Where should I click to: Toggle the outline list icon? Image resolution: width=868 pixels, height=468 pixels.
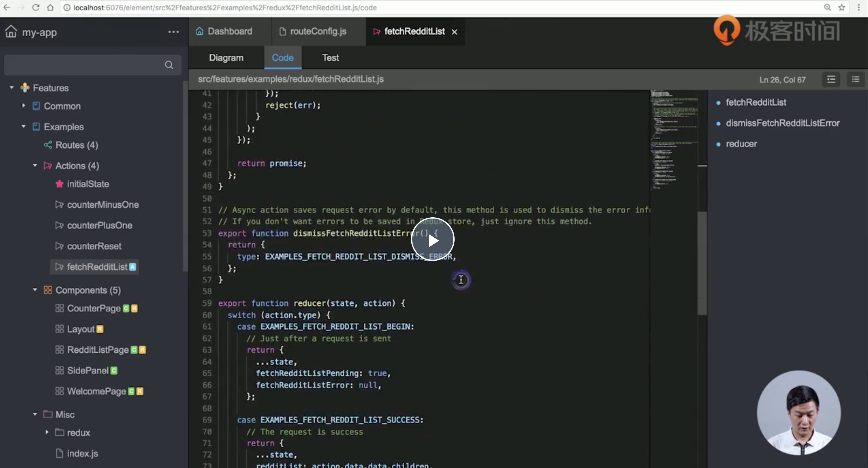tap(856, 80)
